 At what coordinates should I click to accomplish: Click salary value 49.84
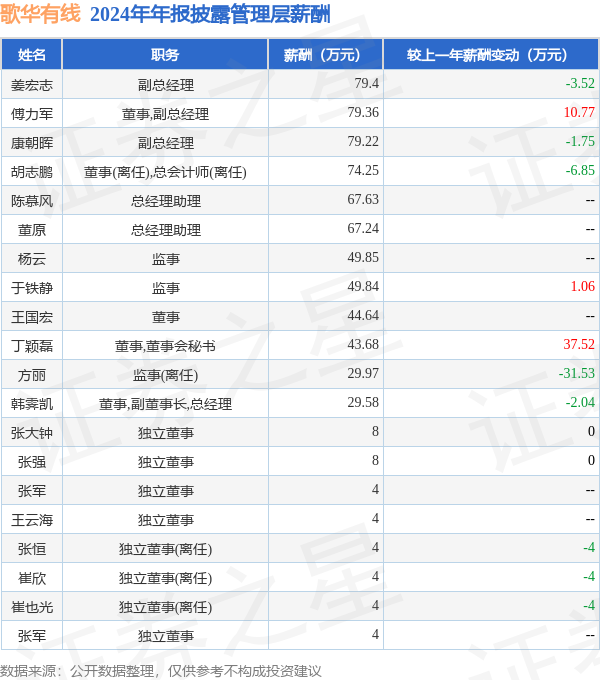pos(363,287)
